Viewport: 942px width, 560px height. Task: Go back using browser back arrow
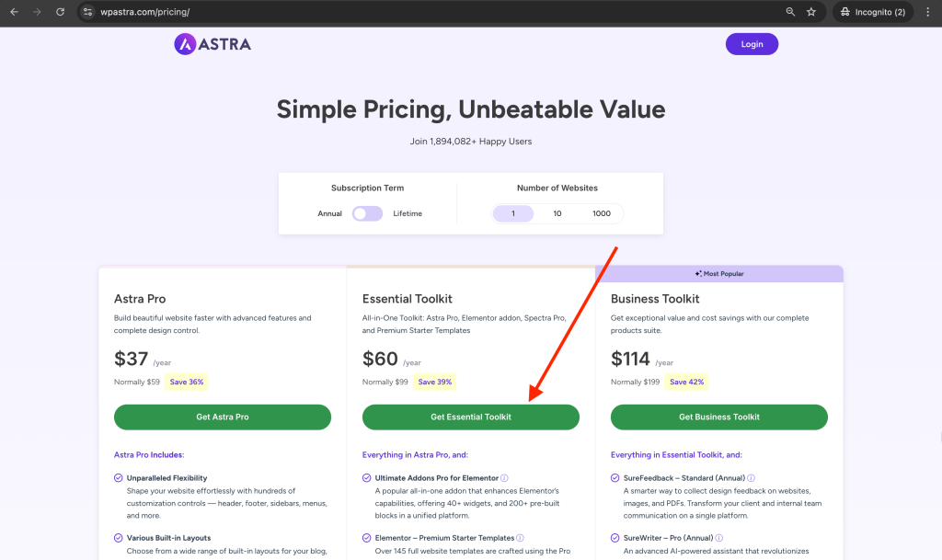click(x=15, y=12)
